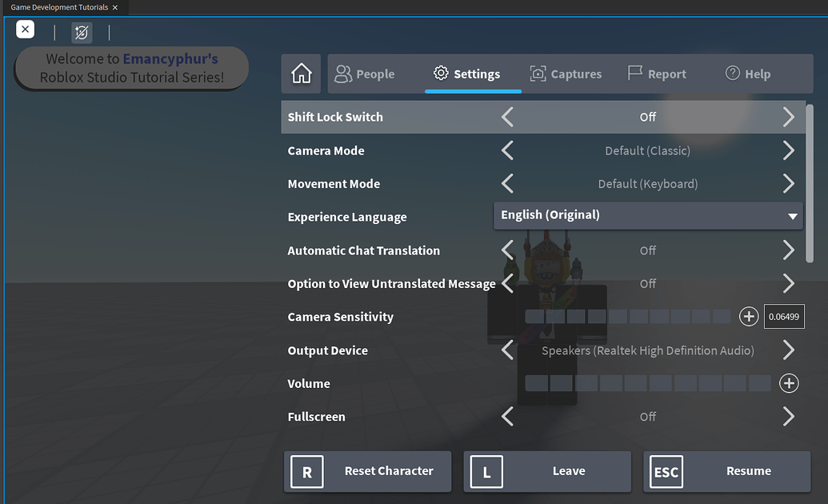Open the People panel
The width and height of the screenshot is (828, 504).
365,73
